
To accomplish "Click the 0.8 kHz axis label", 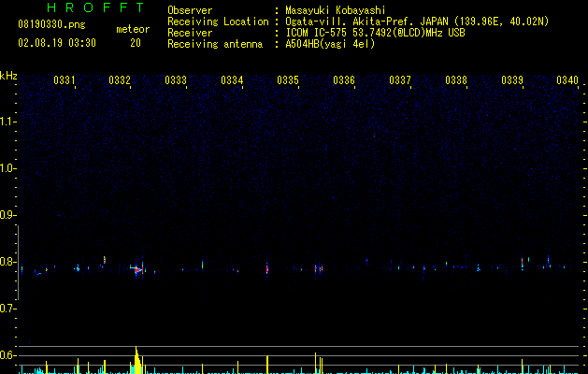I will coord(7,262).
